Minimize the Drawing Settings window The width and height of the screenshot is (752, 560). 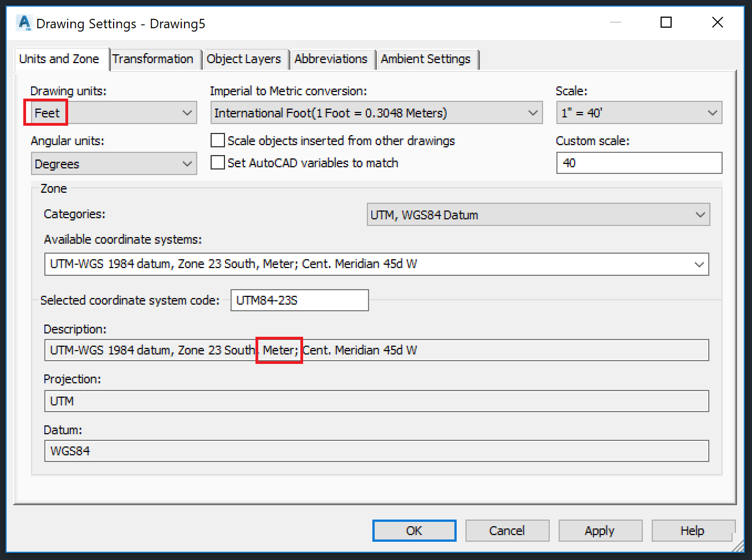pos(616,22)
